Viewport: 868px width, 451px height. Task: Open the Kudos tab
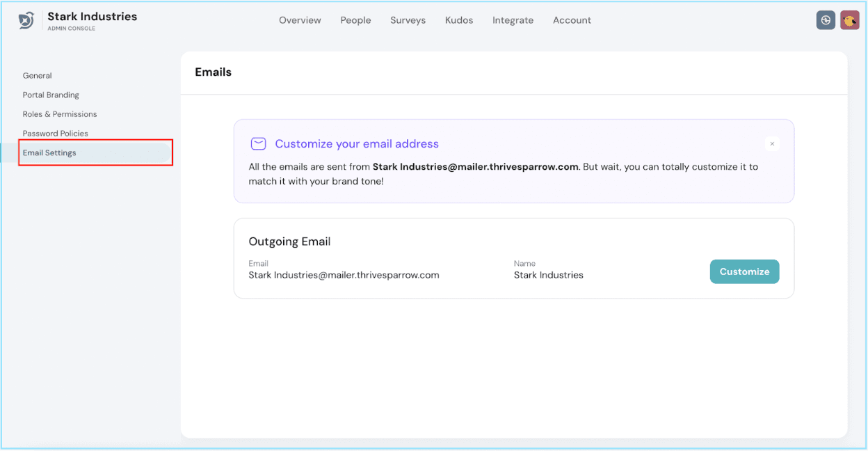pos(459,20)
